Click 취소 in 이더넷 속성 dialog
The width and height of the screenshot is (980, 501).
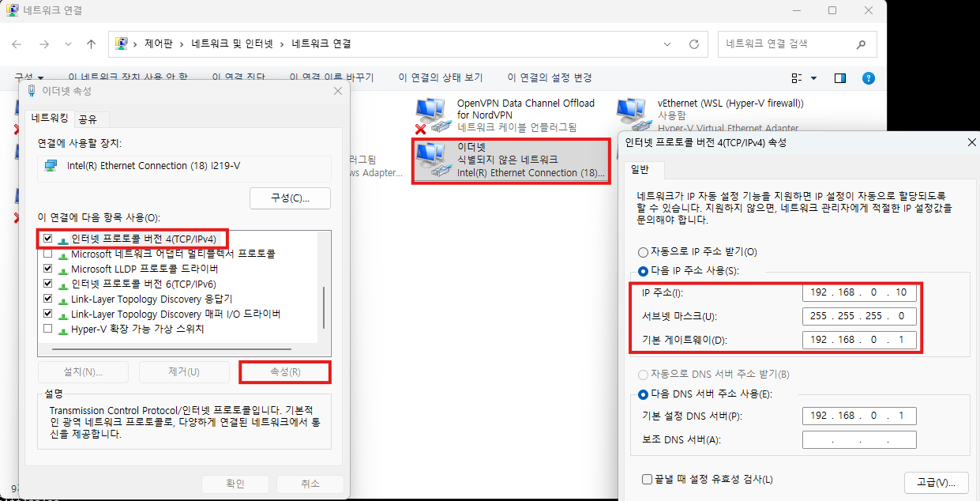click(x=310, y=484)
